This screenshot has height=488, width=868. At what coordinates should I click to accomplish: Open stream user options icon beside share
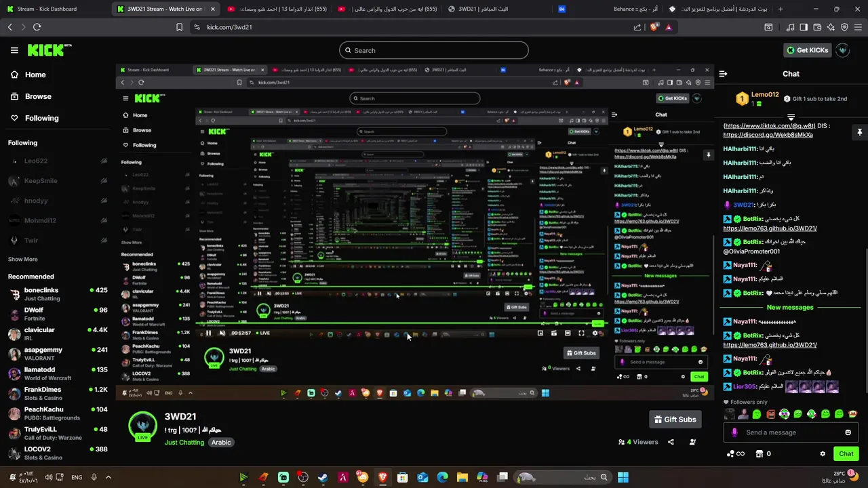click(692, 442)
